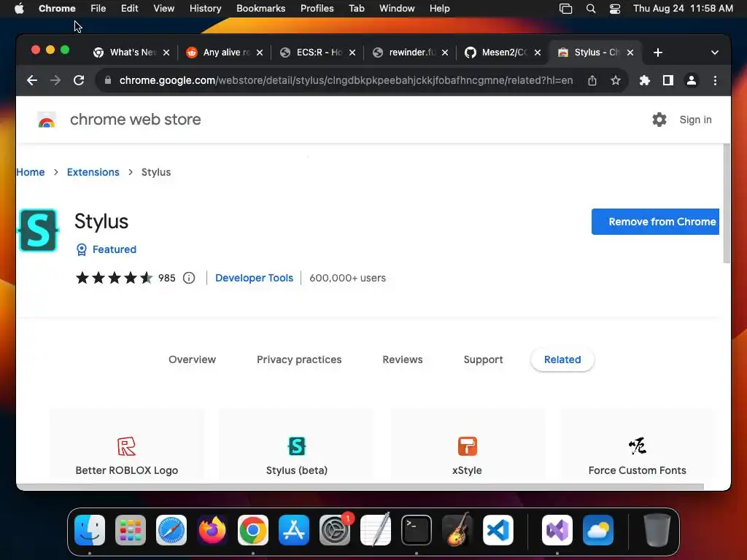This screenshot has width=747, height=560.
Task: Click the browser forward arrow
Action: 55,80
